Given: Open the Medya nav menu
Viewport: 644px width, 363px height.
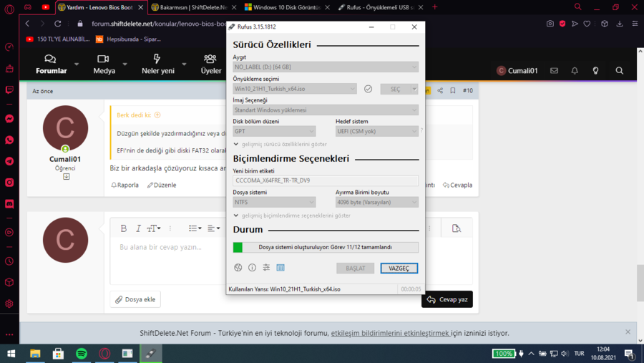Looking at the screenshot, I should pyautogui.click(x=104, y=64).
